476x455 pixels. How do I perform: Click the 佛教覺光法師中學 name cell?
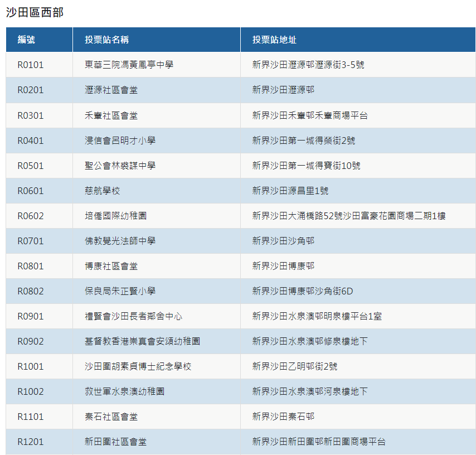tap(120, 241)
